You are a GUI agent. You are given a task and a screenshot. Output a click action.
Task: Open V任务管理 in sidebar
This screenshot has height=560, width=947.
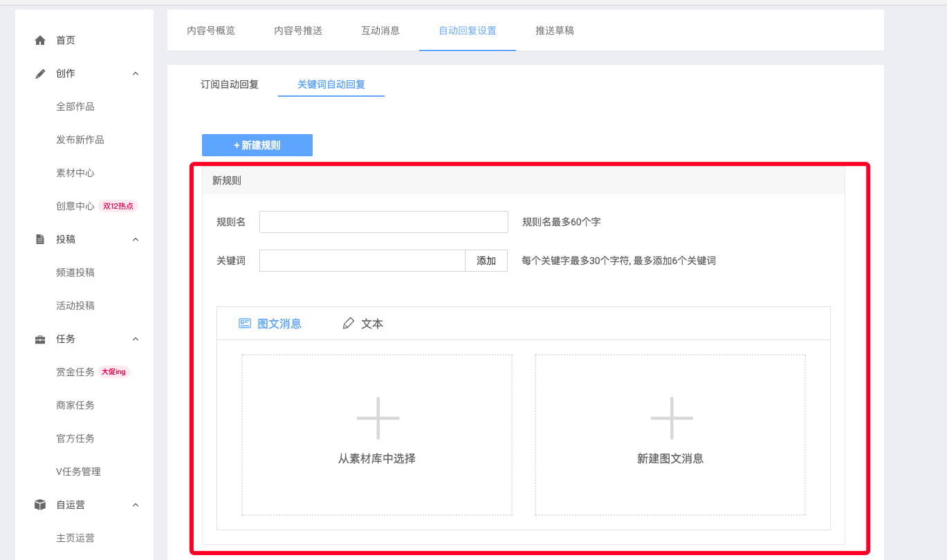tap(78, 472)
